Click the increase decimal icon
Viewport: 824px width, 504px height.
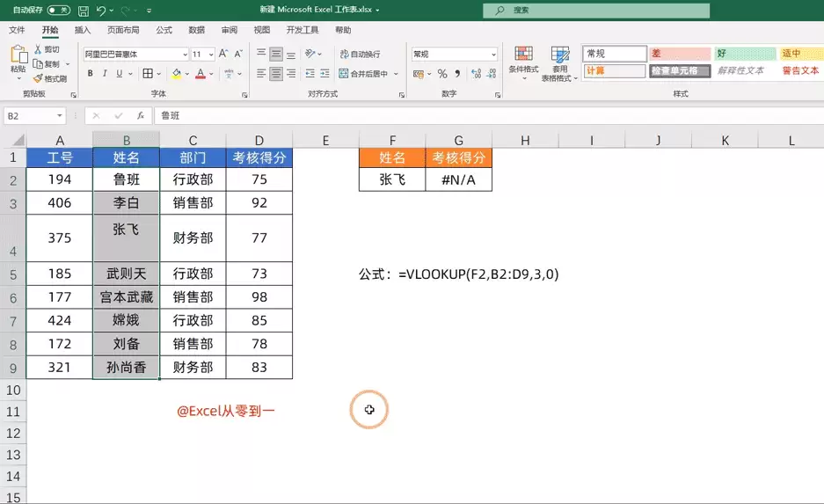(476, 74)
